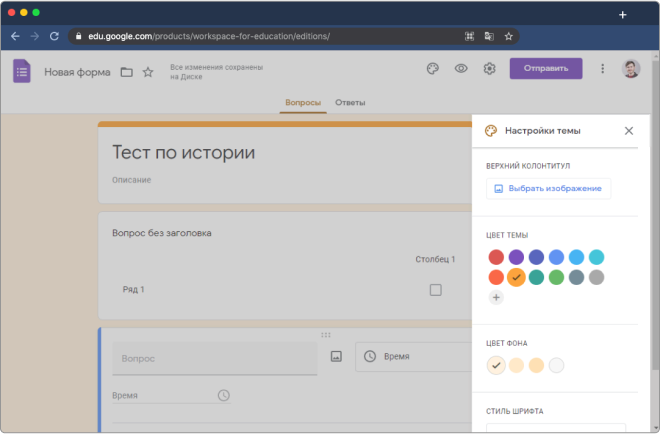This screenshot has height=434, width=660.
Task: Select the indigo theme color
Action: point(536,257)
